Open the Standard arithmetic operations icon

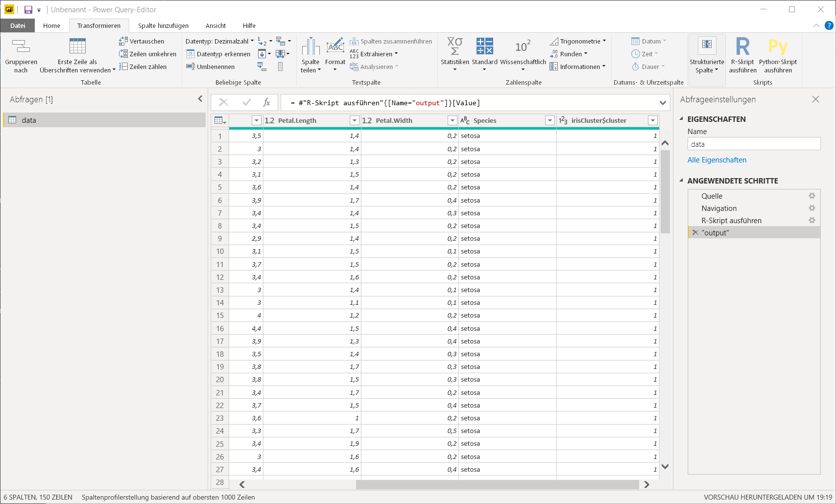484,46
